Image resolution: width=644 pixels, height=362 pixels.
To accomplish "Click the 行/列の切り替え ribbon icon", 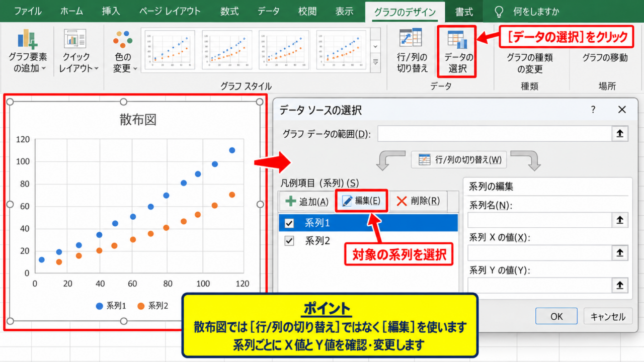I will click(x=412, y=51).
